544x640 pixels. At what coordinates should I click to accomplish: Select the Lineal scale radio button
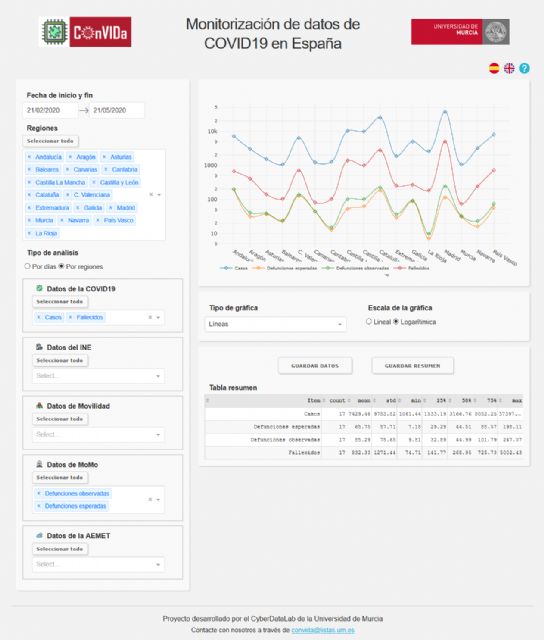point(369,322)
